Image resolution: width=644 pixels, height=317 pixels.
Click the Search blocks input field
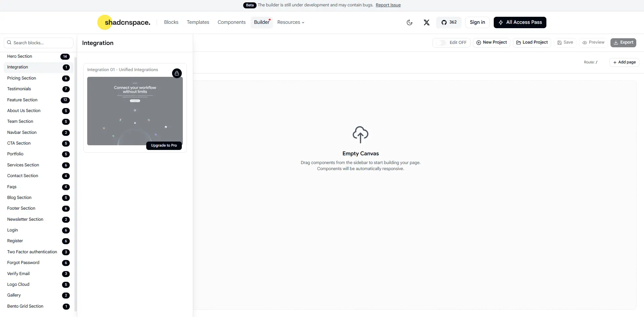coord(39,43)
